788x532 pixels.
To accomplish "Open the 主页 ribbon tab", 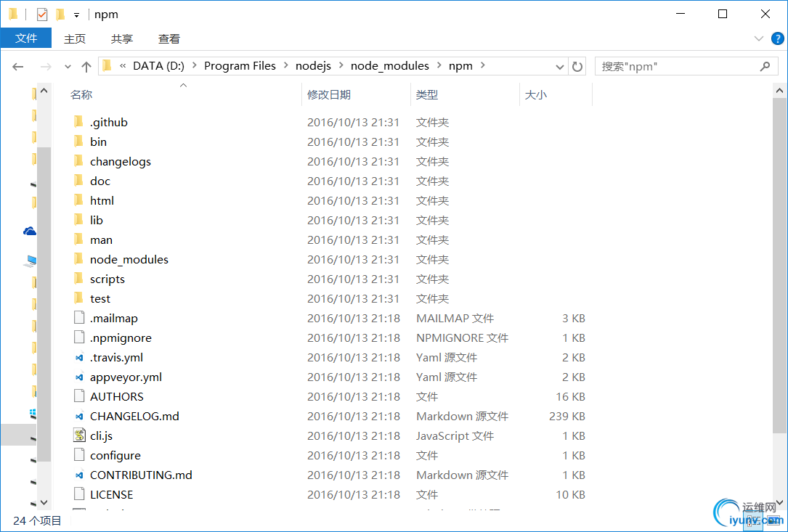I will (75, 38).
